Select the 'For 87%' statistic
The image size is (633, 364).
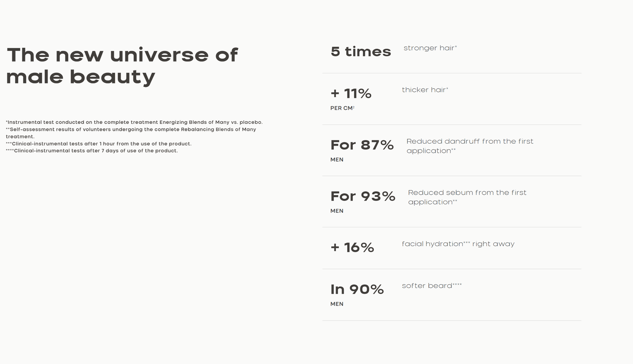pos(362,145)
